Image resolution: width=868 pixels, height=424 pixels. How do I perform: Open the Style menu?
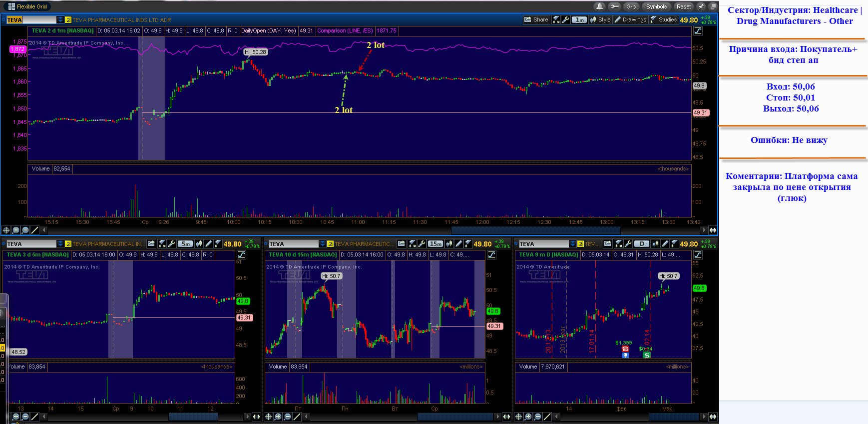pos(600,20)
